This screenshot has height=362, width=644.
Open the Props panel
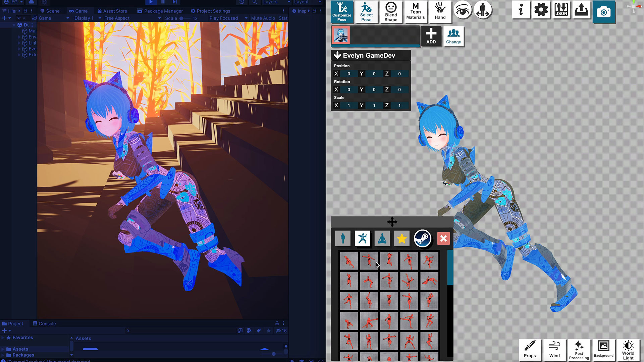(530, 350)
